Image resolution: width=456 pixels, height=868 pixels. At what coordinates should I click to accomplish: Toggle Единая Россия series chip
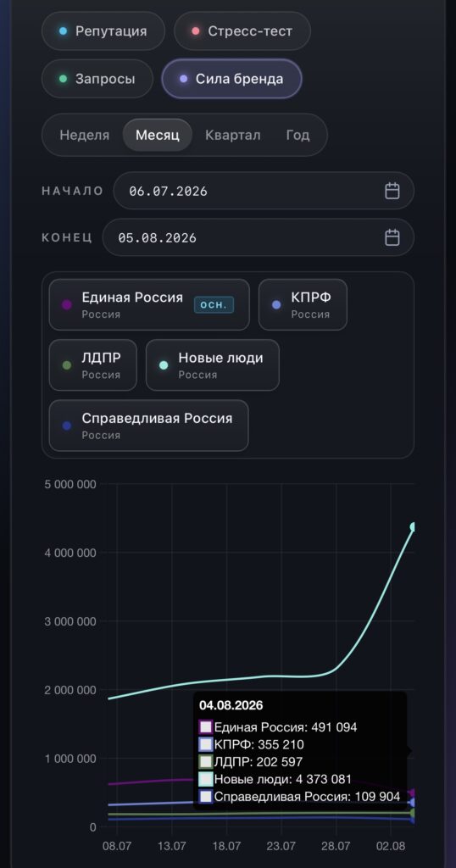click(149, 304)
